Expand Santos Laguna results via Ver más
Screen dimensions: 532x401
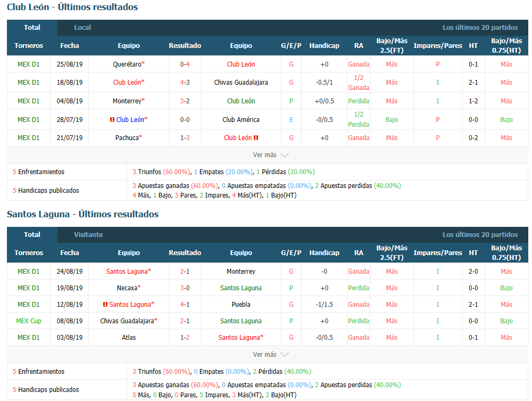(x=270, y=355)
